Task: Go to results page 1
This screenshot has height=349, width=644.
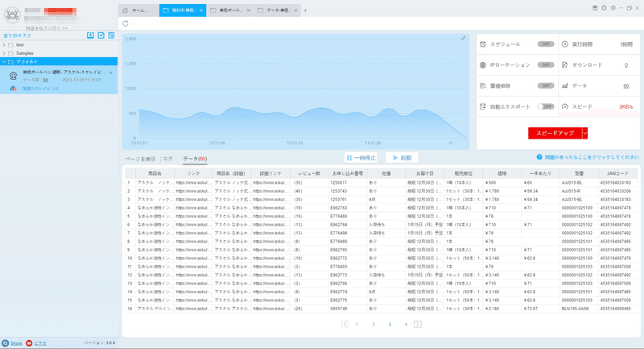Action: 357,324
